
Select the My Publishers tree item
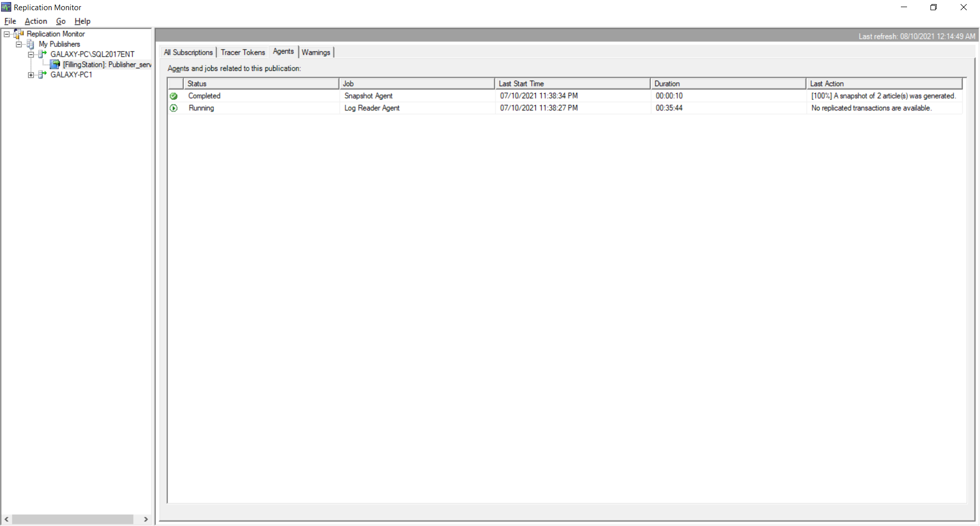[59, 44]
